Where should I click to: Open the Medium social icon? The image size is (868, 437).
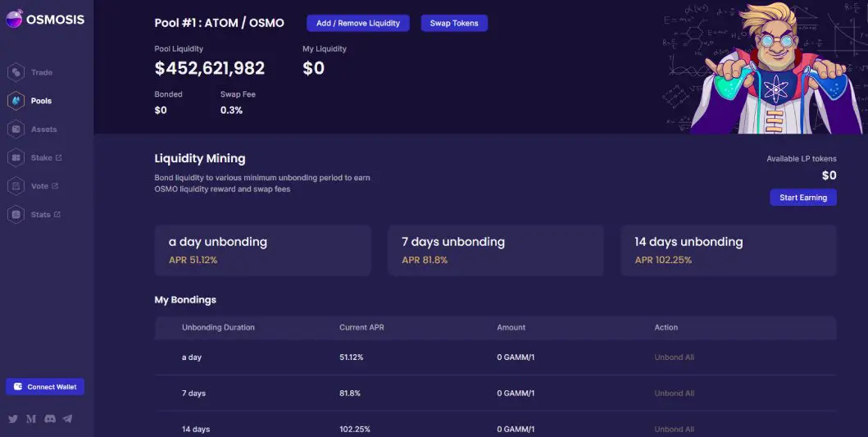[x=31, y=419]
